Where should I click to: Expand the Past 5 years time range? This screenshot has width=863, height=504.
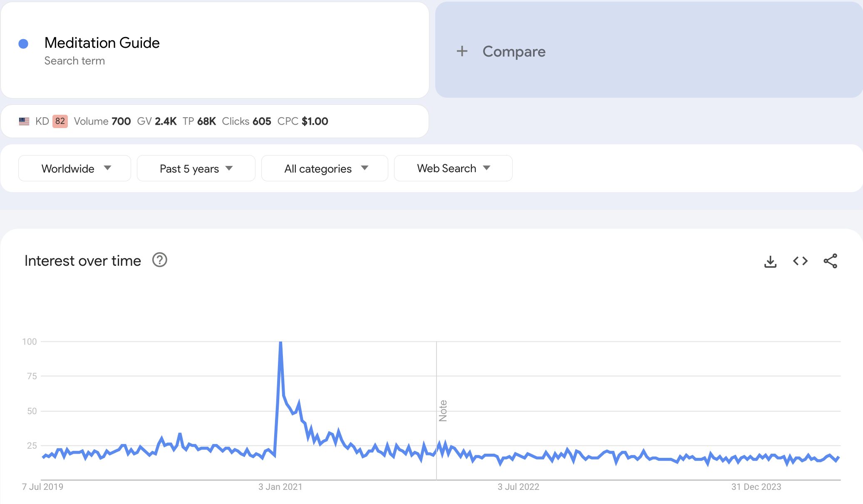(x=196, y=168)
